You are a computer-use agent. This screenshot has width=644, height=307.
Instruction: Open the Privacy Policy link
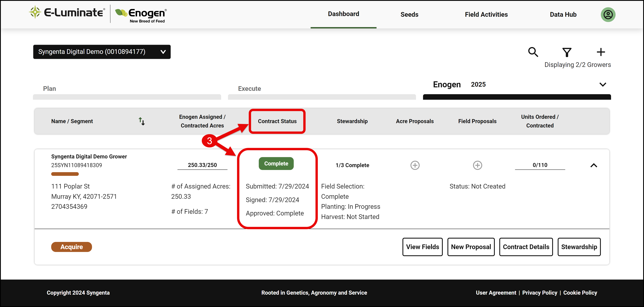[539, 292]
